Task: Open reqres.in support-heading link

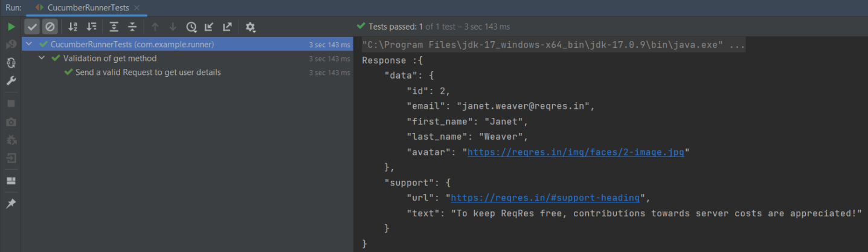Action: click(x=545, y=198)
